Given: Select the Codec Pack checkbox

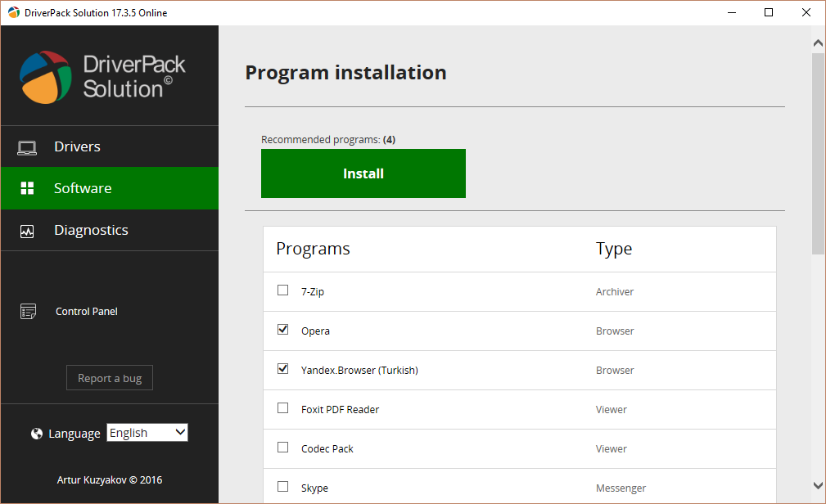Looking at the screenshot, I should (x=283, y=448).
